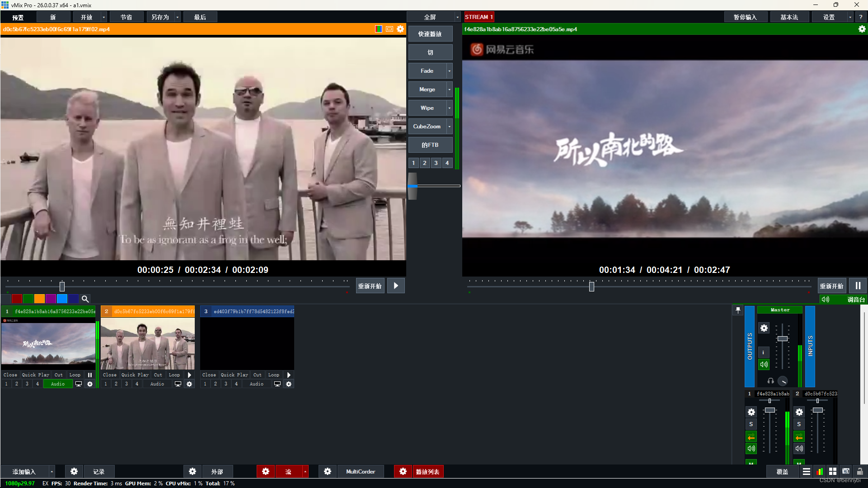Pin the audio mixer panel
The height and width of the screenshot is (488, 868).
(x=738, y=310)
